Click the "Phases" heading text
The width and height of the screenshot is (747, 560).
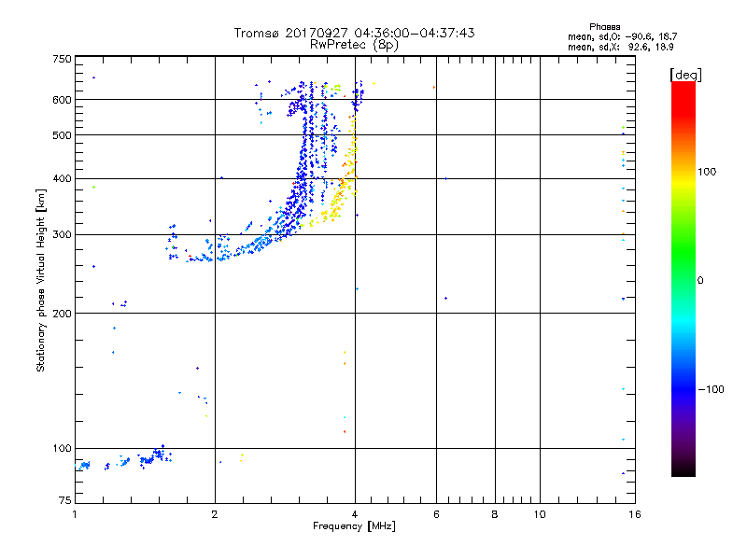pos(604,27)
